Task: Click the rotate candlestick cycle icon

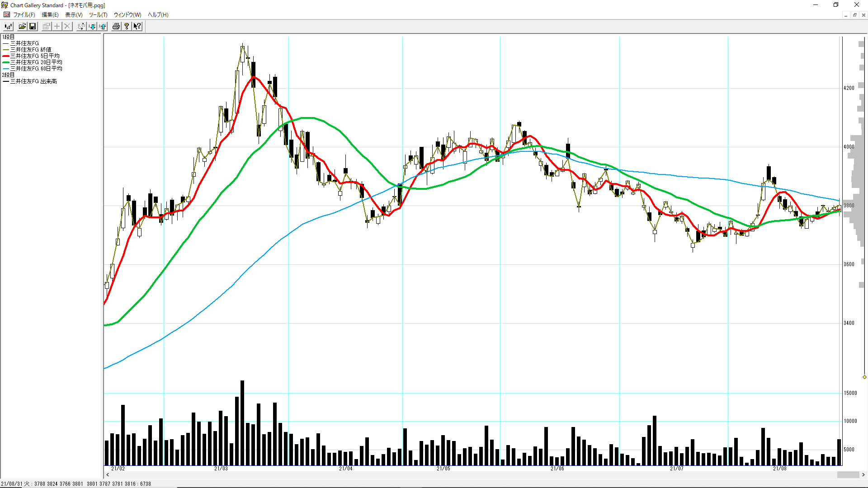Action: pos(81,26)
